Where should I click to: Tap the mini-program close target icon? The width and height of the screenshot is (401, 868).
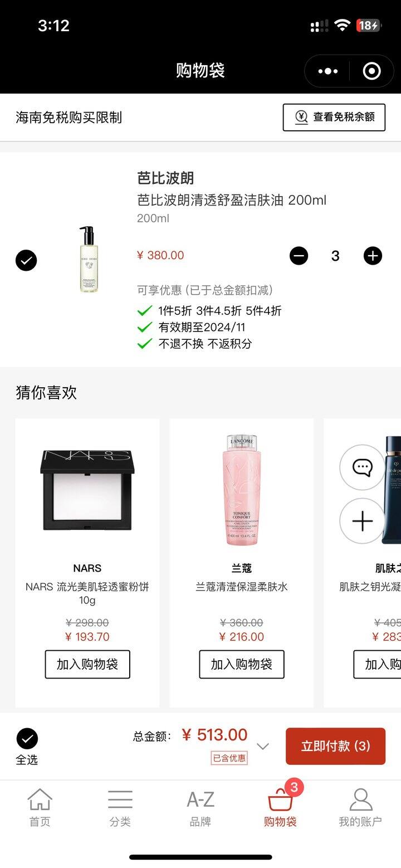(371, 71)
